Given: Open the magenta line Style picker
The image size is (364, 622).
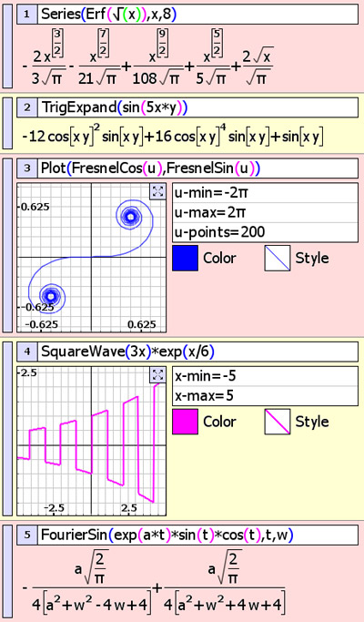Looking at the screenshot, I should pyautogui.click(x=278, y=422).
